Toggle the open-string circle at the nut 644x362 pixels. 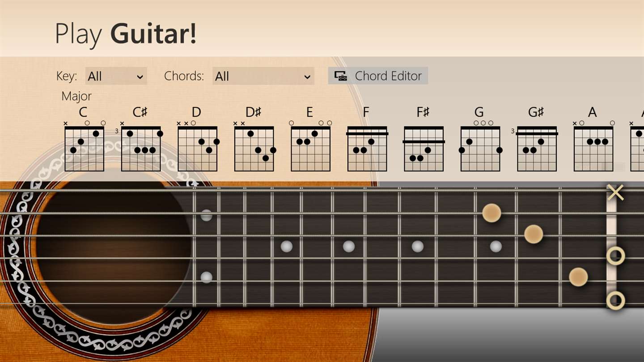pyautogui.click(x=616, y=256)
